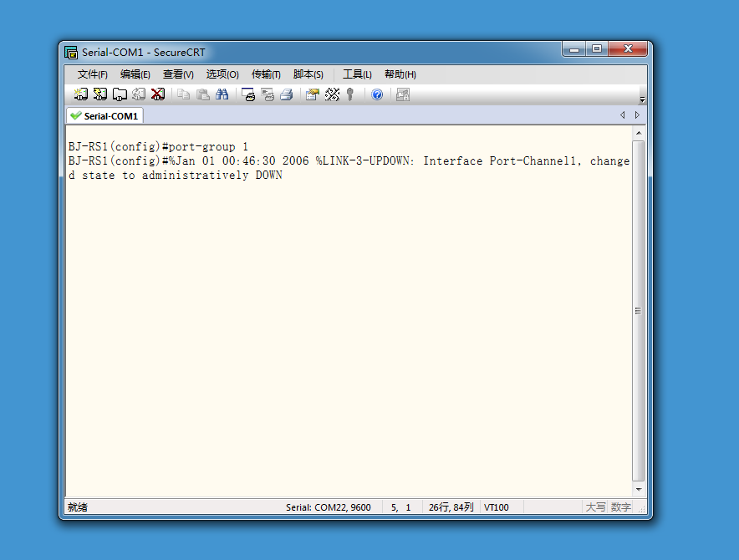Disconnect session via red X icon
The image size is (739, 560).
point(158,94)
